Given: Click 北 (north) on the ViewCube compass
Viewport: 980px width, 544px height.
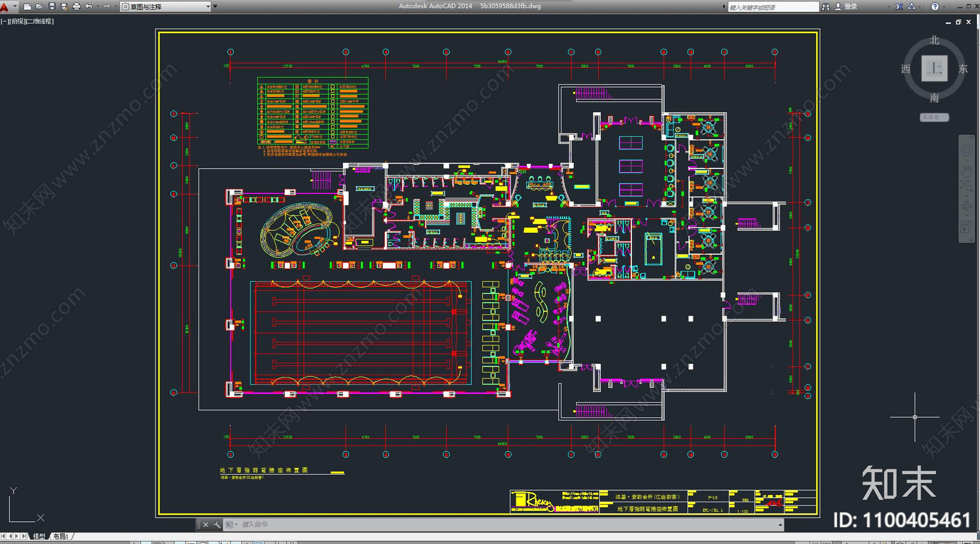Looking at the screenshot, I should click(934, 40).
